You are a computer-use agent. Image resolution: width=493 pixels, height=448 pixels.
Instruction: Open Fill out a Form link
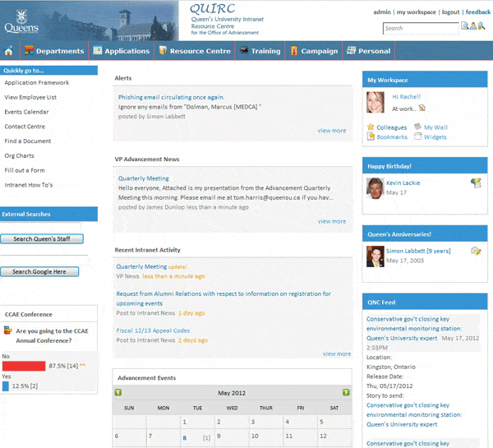[x=25, y=170]
